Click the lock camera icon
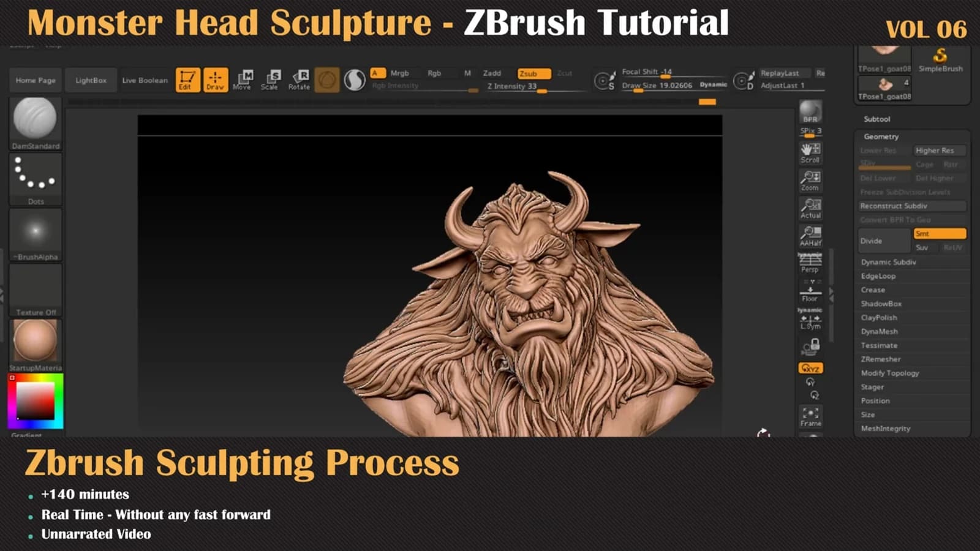This screenshot has height=551, width=980. pos(812,347)
